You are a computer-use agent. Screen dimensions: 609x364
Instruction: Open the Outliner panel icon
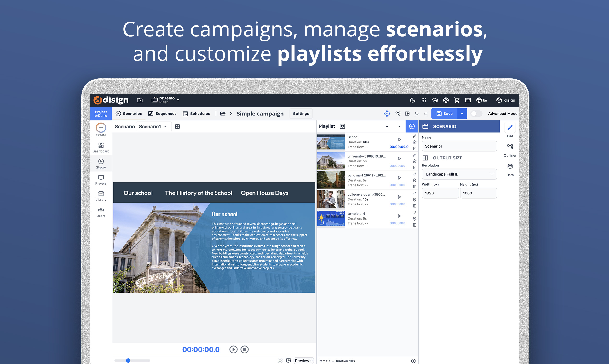pyautogui.click(x=510, y=147)
